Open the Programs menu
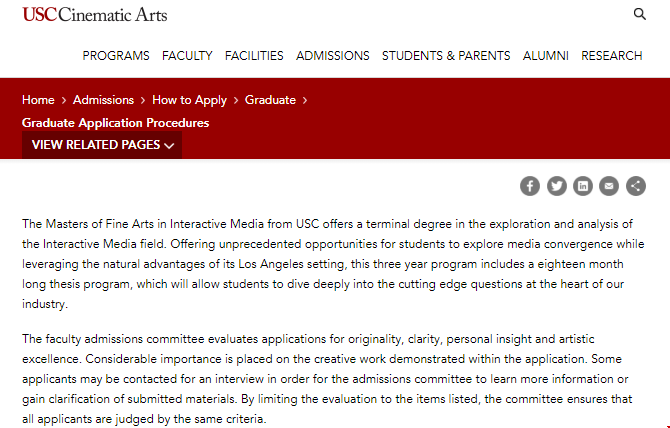Viewport: 670px width, 428px height. point(116,56)
